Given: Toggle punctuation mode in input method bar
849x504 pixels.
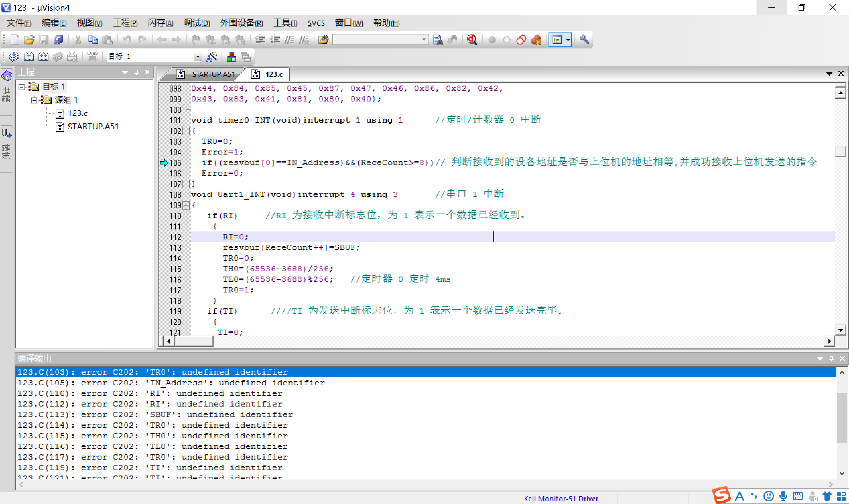Looking at the screenshot, I should click(753, 496).
